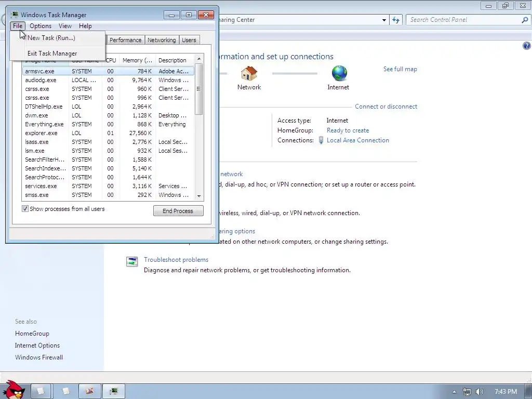Open Control Panel help question icon
The image size is (532, 399).
click(x=527, y=46)
